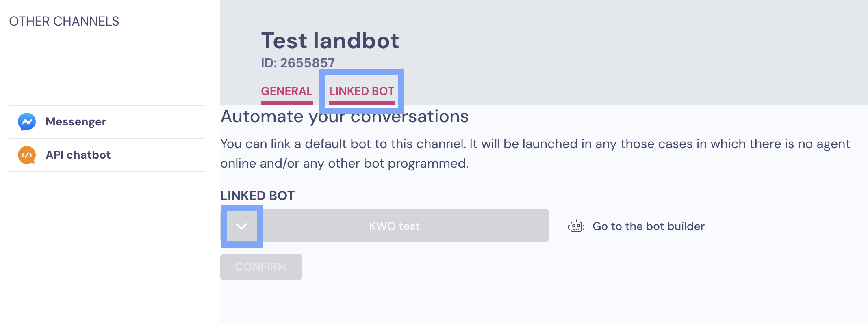
Task: Click the OTHER CHANNELS sidebar heading
Action: tap(64, 21)
